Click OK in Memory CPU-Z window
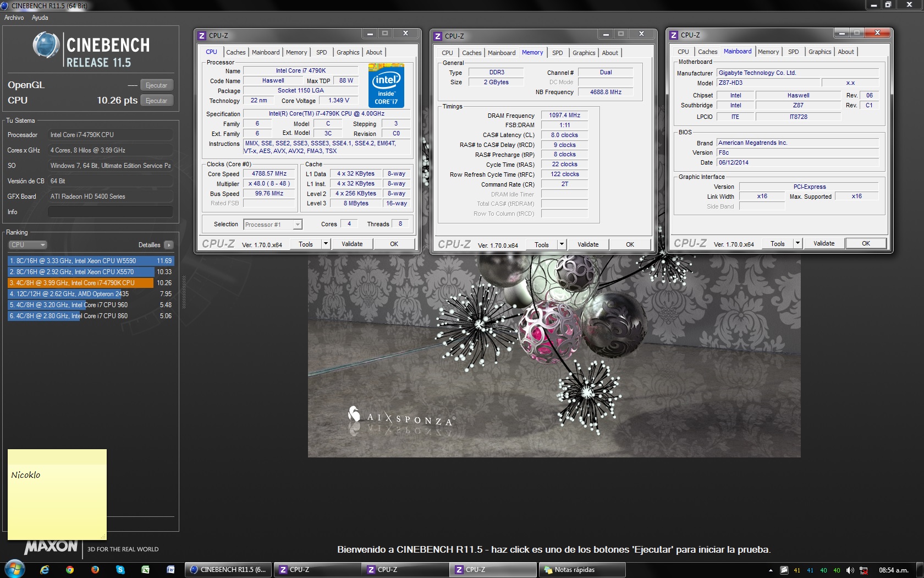 tap(630, 244)
